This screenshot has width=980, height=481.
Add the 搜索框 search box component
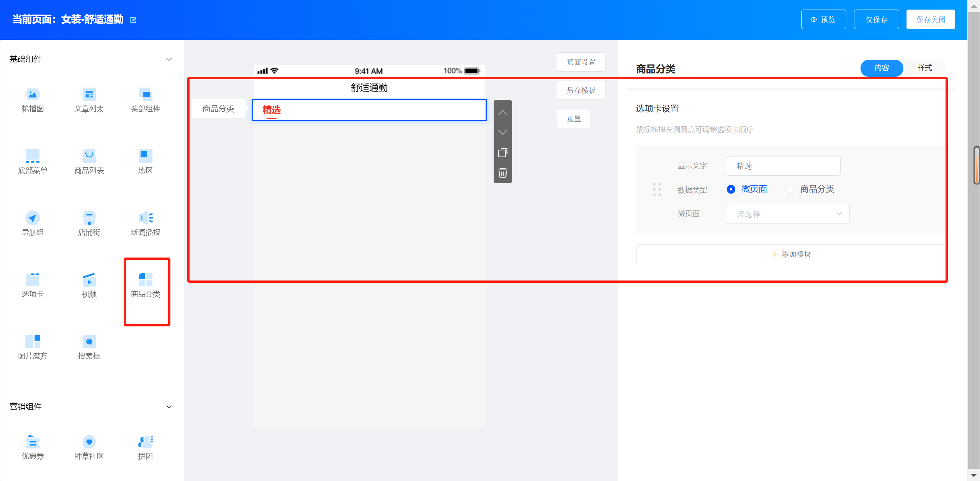click(x=89, y=347)
